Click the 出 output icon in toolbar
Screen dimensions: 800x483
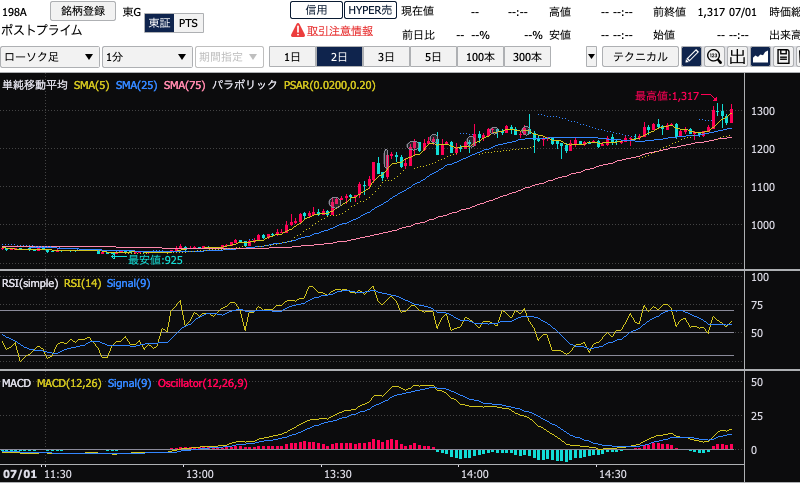click(738, 57)
